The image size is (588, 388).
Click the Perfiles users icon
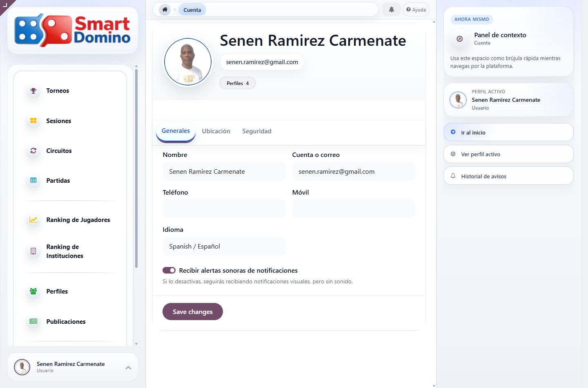pos(33,291)
